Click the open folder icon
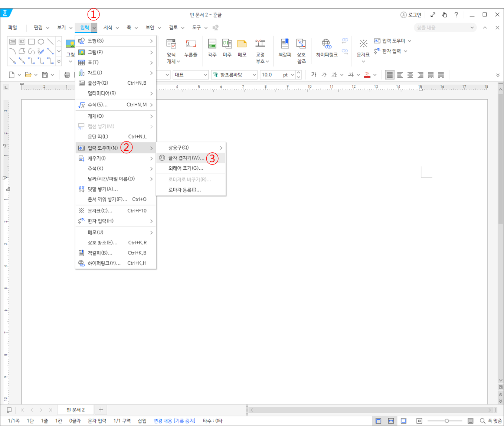504x426 pixels. point(28,75)
